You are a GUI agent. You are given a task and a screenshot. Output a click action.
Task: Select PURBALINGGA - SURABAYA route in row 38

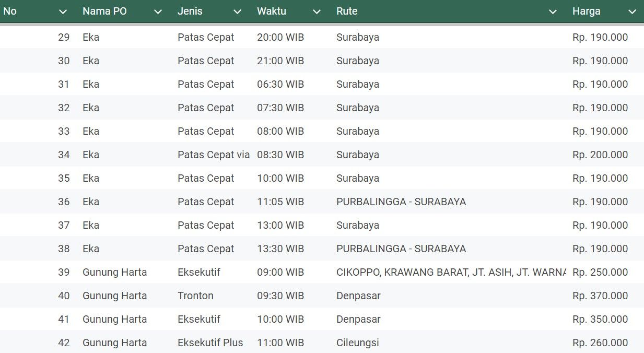tap(401, 249)
